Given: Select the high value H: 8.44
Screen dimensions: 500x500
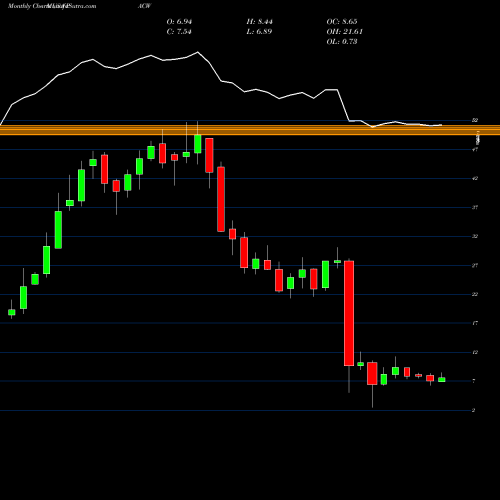Looking at the screenshot, I should coord(259,22).
